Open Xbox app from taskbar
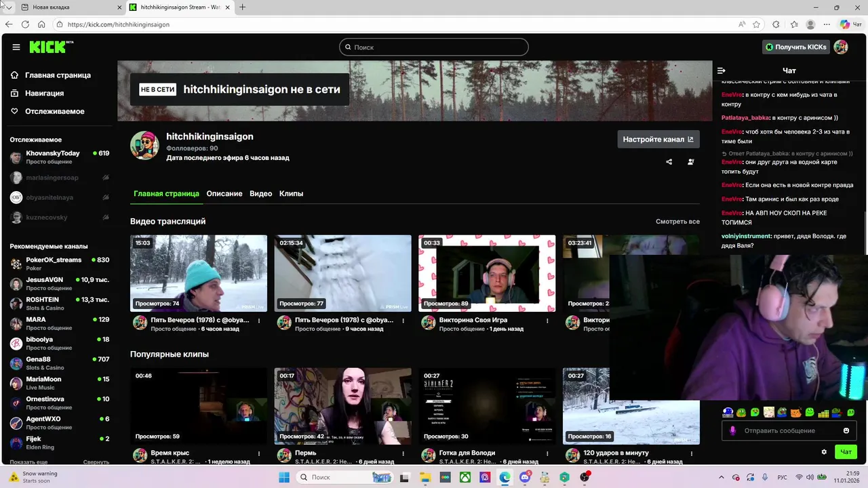868x488 pixels. pyautogui.click(x=465, y=477)
